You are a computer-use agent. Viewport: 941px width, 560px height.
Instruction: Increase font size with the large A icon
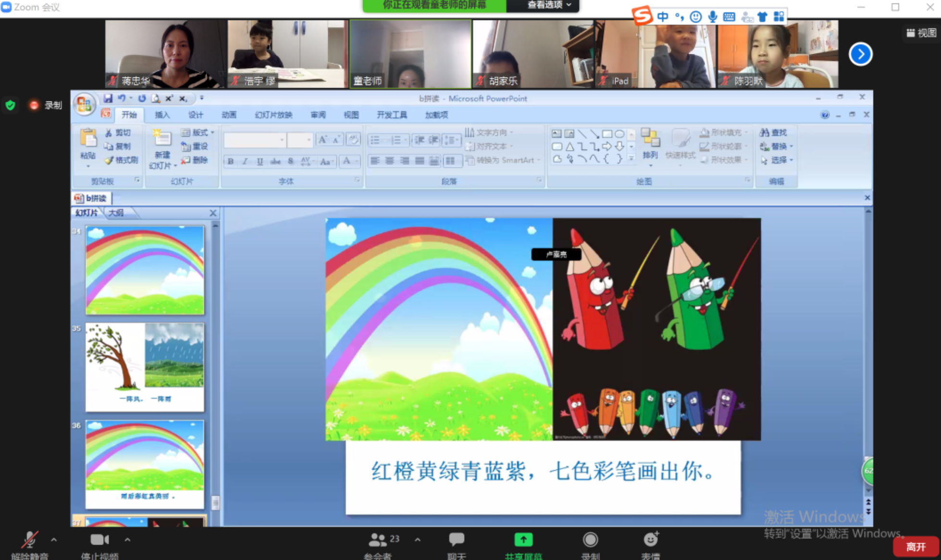point(322,140)
